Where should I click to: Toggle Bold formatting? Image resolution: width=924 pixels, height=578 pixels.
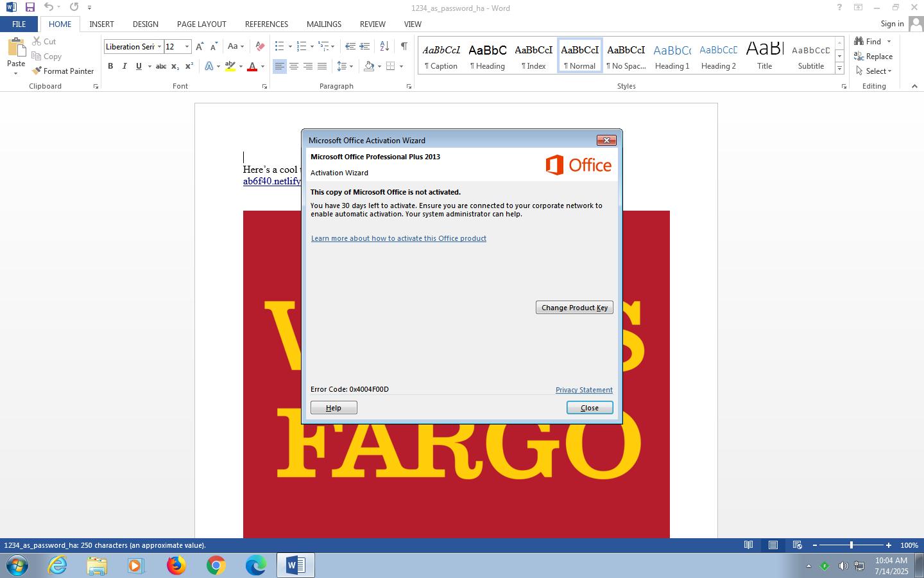[x=110, y=66]
